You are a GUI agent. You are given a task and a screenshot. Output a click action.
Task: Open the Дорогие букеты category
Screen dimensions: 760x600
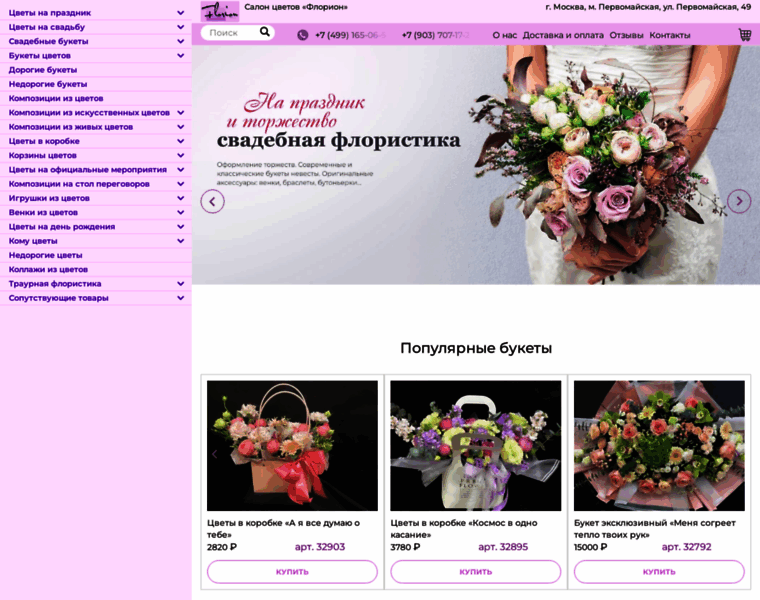43,70
